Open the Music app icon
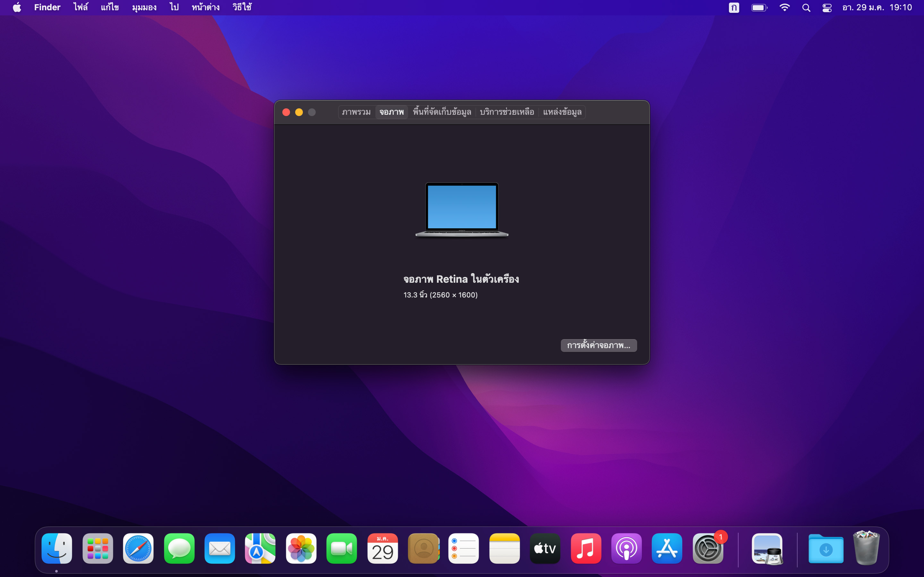 click(x=586, y=548)
